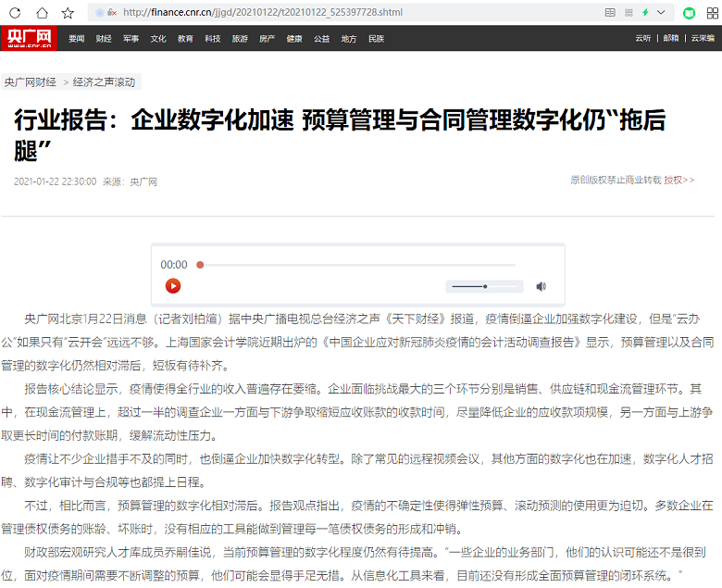The width and height of the screenshot is (722, 588).
Task: Adjust the audio volume slider
Action: 483,287
